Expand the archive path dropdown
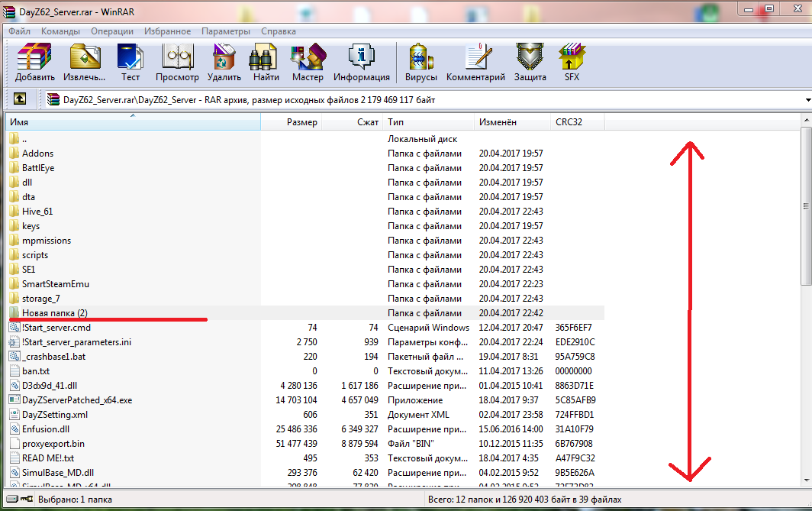 807,100
